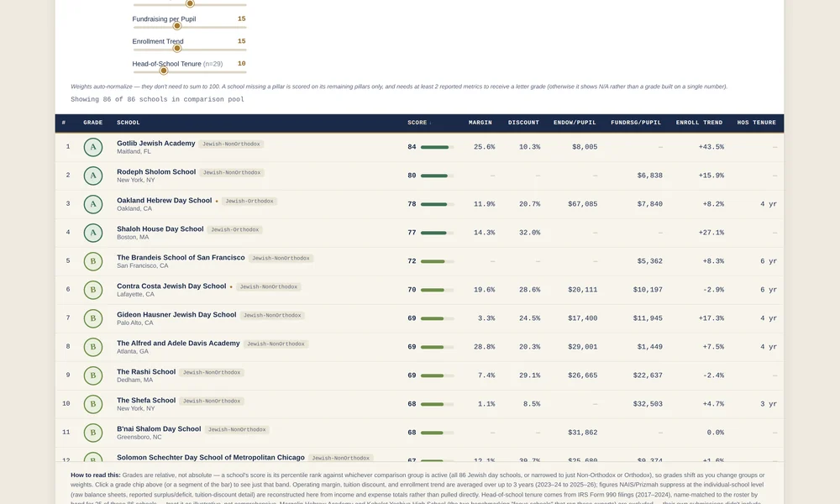Sort table by Enroll Trend column
The image size is (840, 504).
699,123
